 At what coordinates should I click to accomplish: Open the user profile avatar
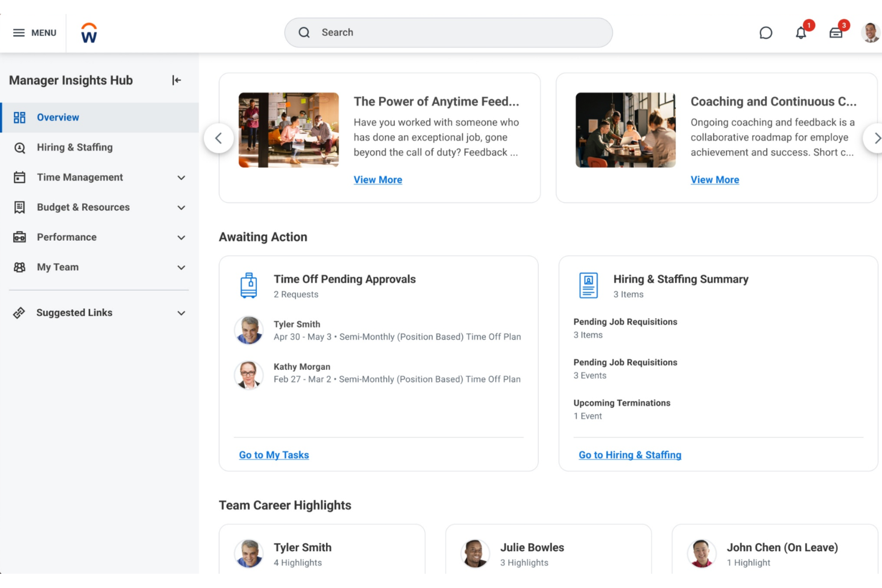tap(870, 33)
